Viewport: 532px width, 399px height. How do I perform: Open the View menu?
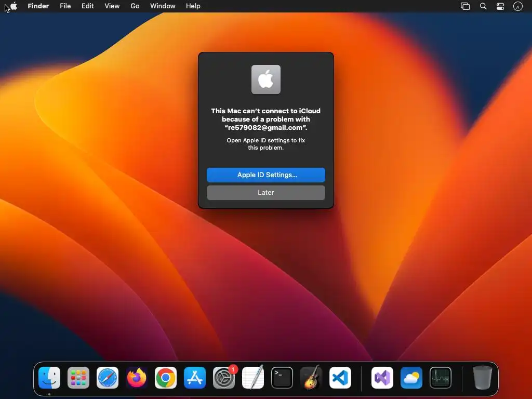click(112, 6)
